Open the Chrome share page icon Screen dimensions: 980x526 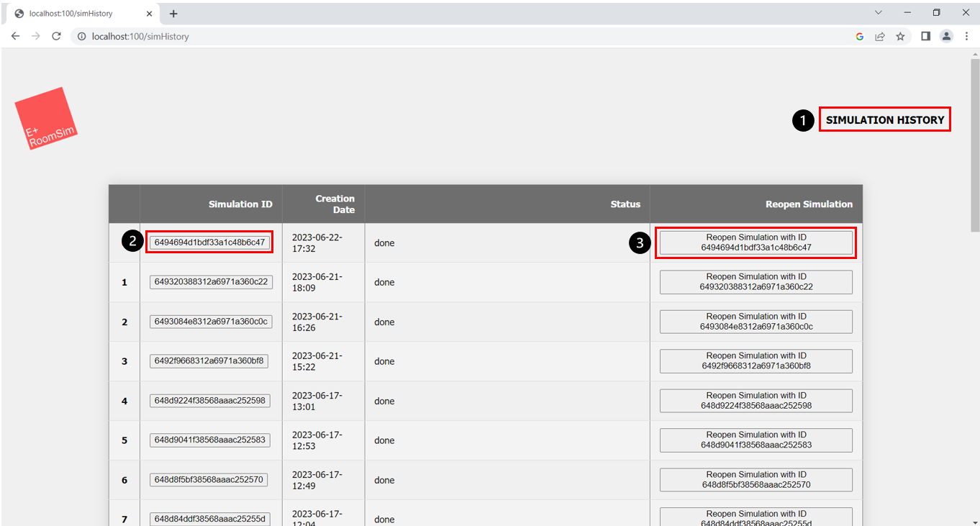(879, 36)
